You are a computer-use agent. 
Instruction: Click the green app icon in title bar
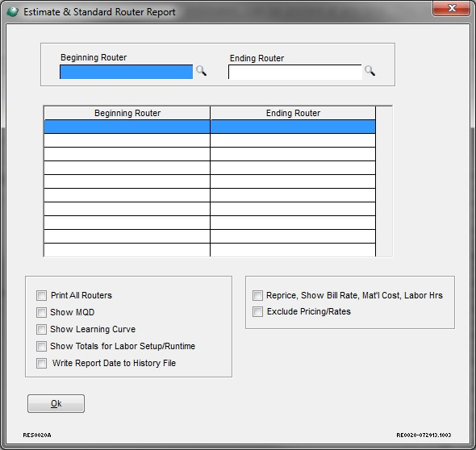(12, 12)
